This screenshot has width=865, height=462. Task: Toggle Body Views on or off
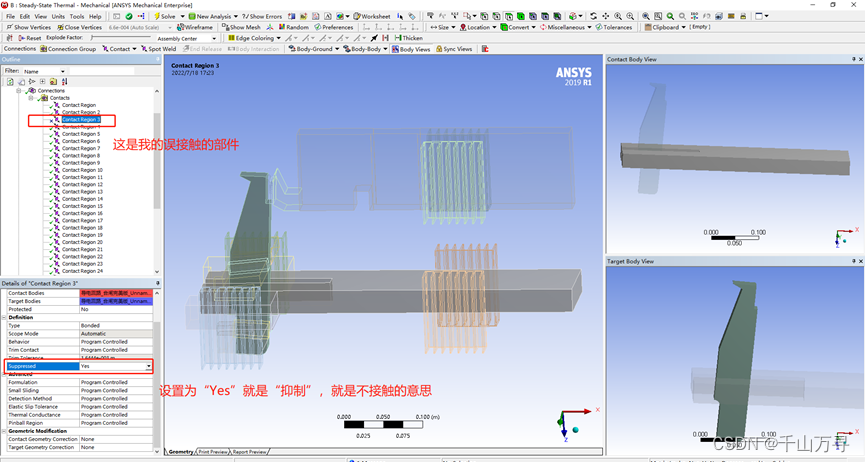pos(411,49)
